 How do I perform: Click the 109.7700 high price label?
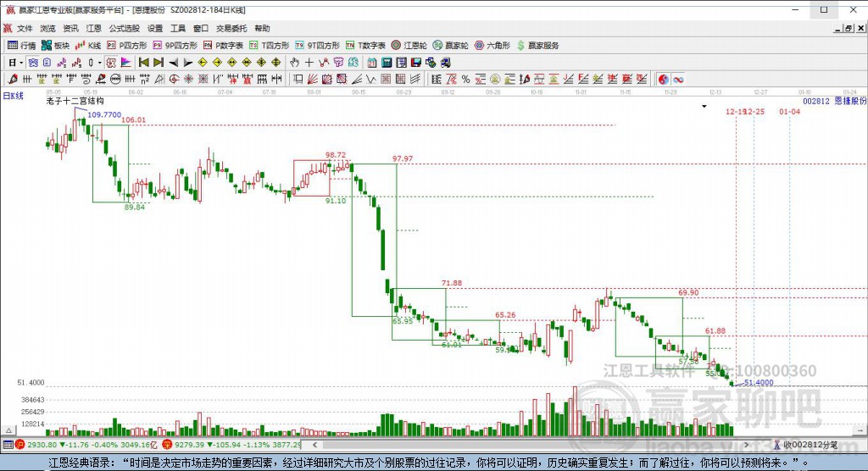[x=104, y=114]
